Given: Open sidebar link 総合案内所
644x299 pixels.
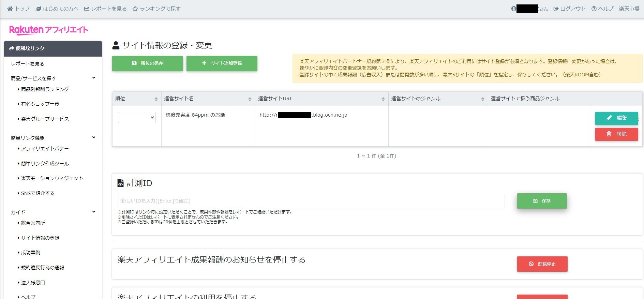Looking at the screenshot, I should pyautogui.click(x=33, y=223).
